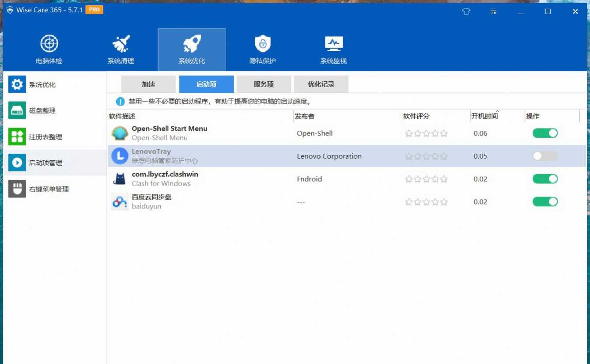
Task: Click the Clash for Windows cat icon
Action: pyautogui.click(x=120, y=179)
